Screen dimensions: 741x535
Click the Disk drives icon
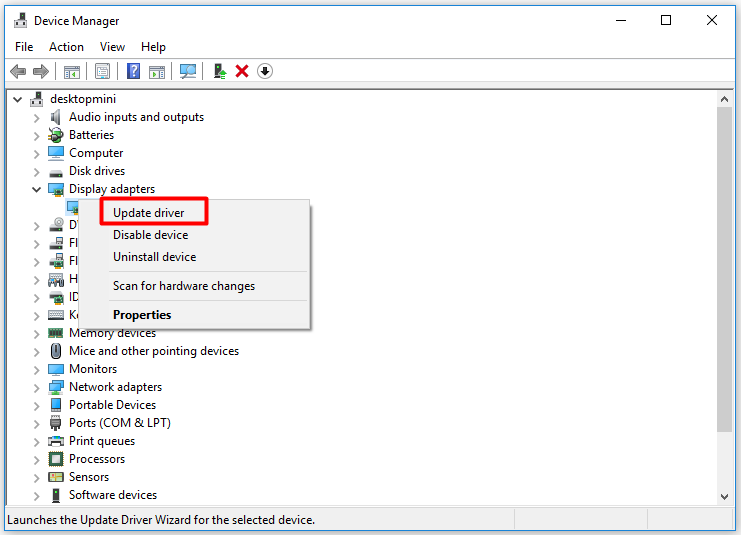(56, 173)
